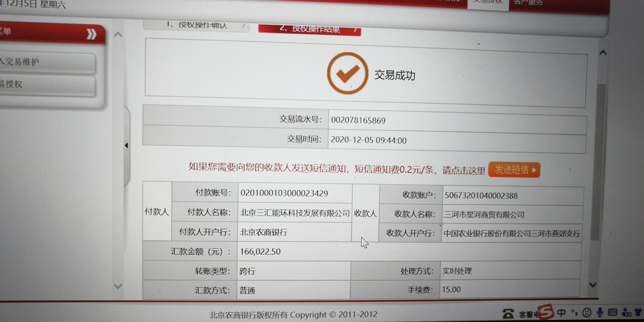Toggle the Chinese/English mode 中 icon
This screenshot has width=644, height=322.
click(x=561, y=313)
